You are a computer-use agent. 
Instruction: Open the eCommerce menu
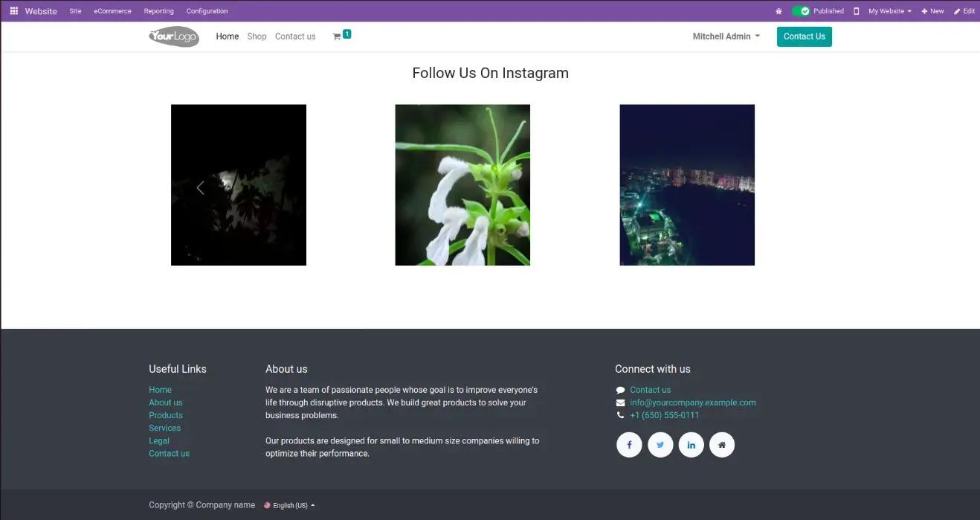(112, 10)
